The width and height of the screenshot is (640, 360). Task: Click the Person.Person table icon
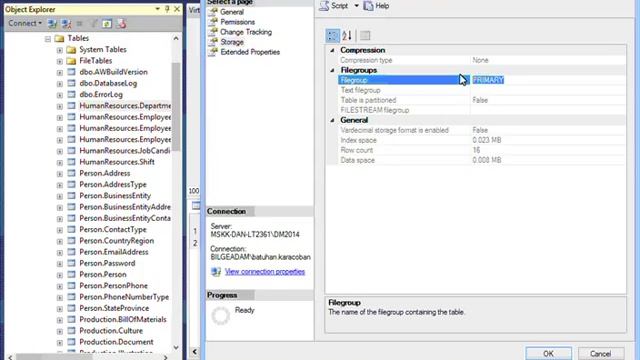pos(71,275)
